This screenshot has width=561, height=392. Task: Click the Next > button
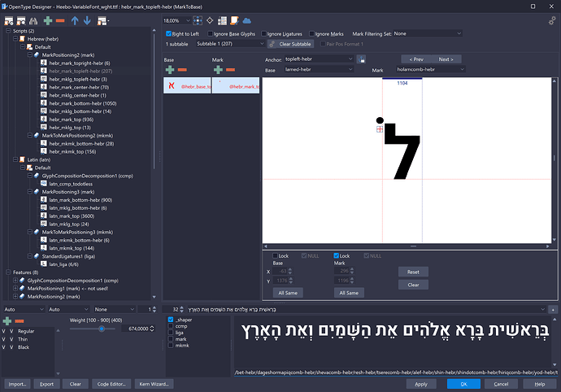click(445, 59)
